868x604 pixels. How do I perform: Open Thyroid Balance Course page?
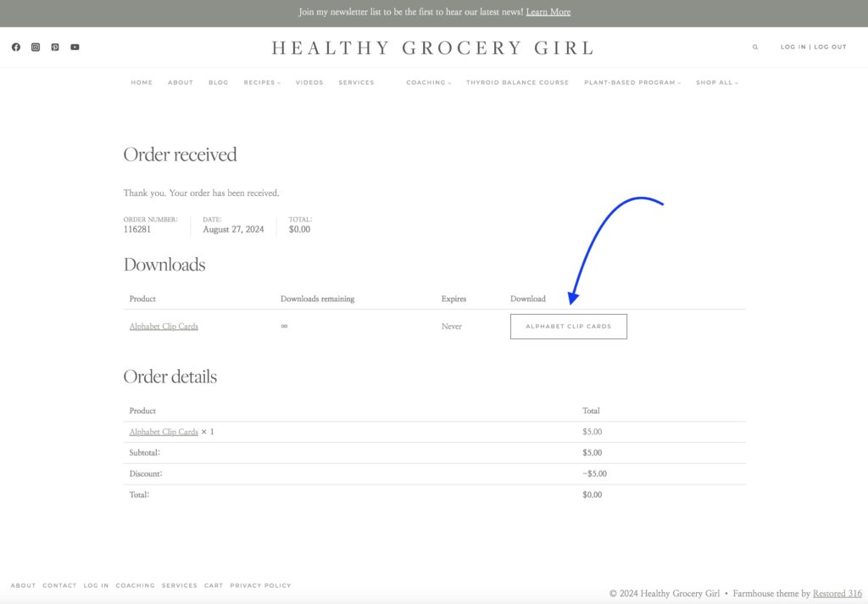[x=517, y=83]
